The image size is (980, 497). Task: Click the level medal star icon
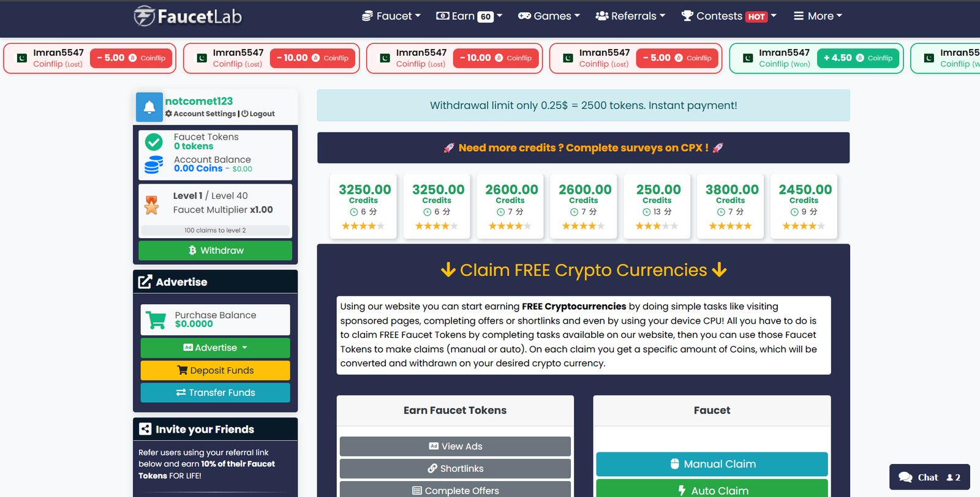151,205
